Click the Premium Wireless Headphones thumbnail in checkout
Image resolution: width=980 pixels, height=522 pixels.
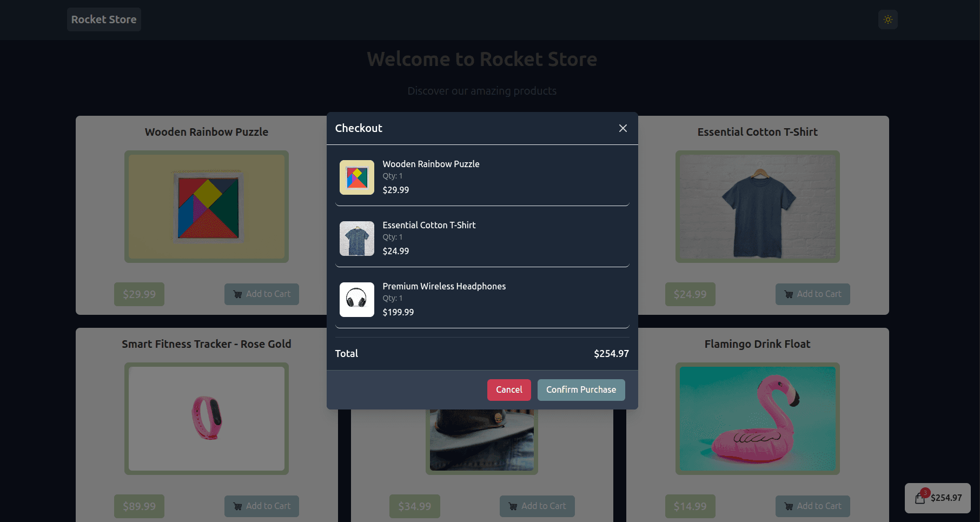coord(357,300)
